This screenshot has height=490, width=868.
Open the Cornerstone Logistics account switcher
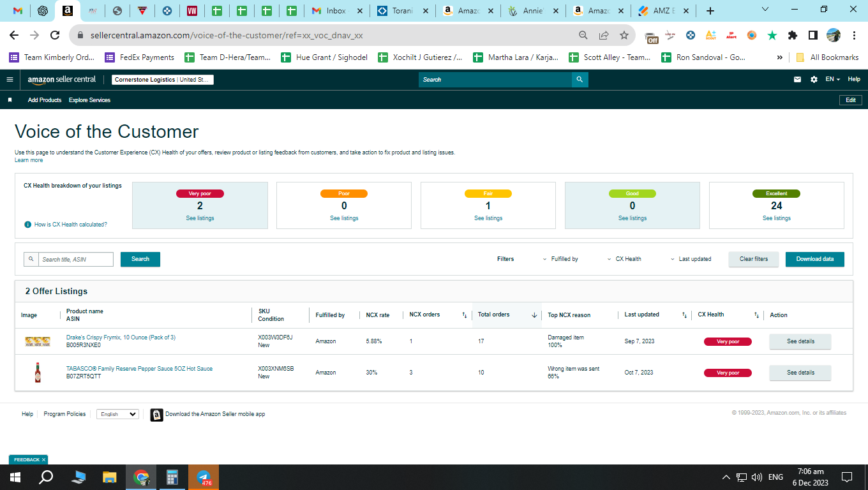163,80
